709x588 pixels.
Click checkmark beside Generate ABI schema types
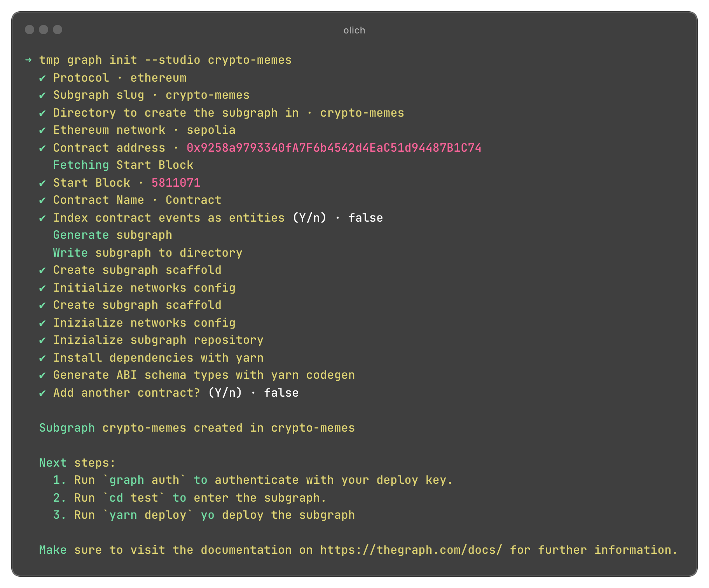pyautogui.click(x=42, y=375)
